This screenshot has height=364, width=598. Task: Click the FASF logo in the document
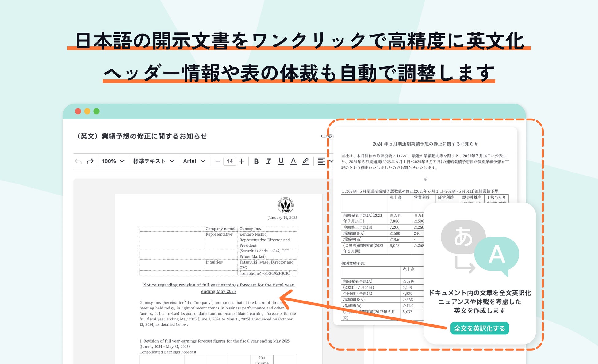286,205
